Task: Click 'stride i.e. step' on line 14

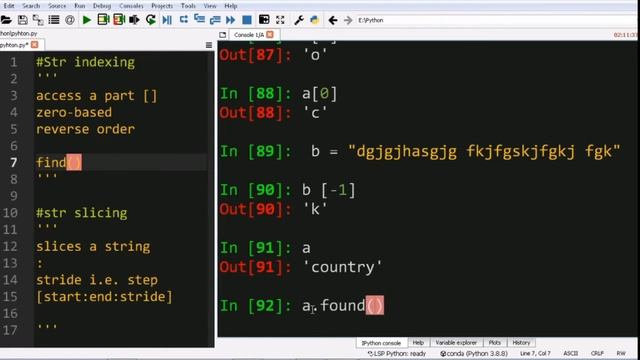Action: 97,280
